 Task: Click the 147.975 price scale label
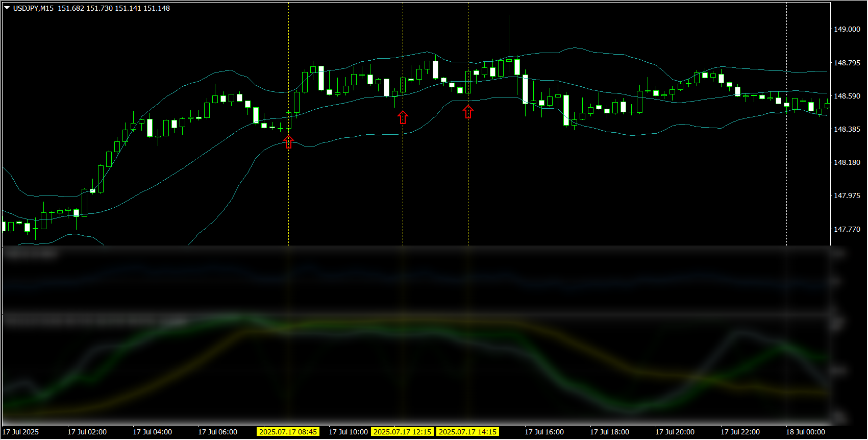click(847, 195)
